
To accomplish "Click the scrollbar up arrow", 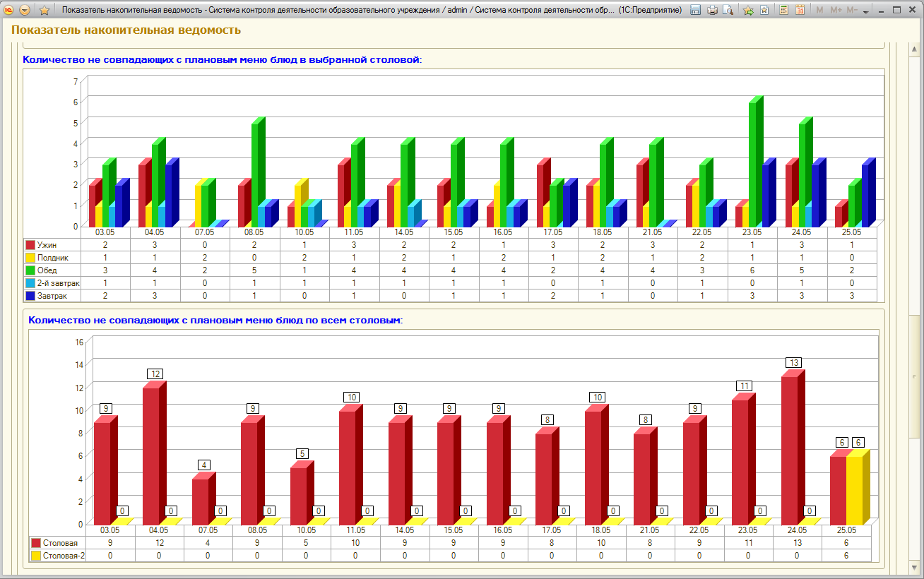I will coord(916,48).
